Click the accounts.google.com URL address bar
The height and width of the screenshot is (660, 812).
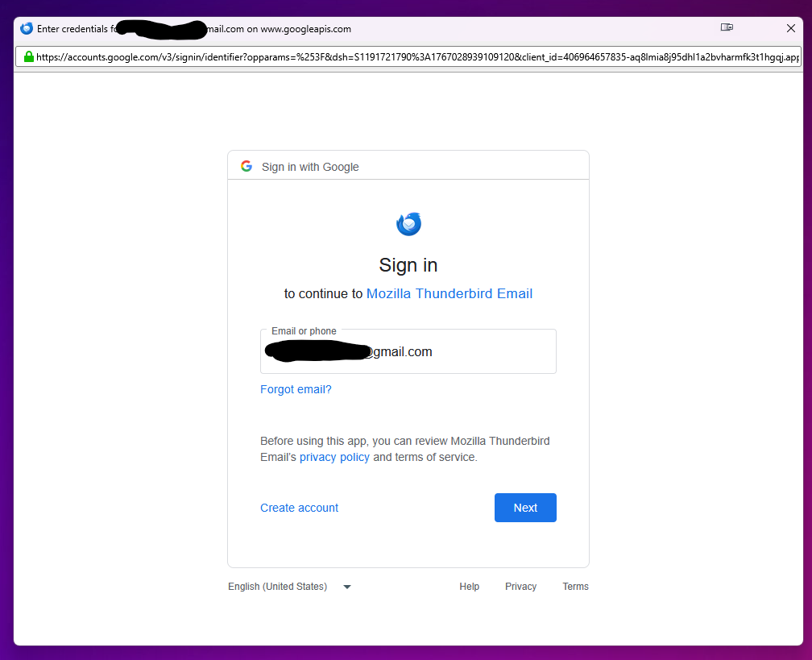point(408,56)
